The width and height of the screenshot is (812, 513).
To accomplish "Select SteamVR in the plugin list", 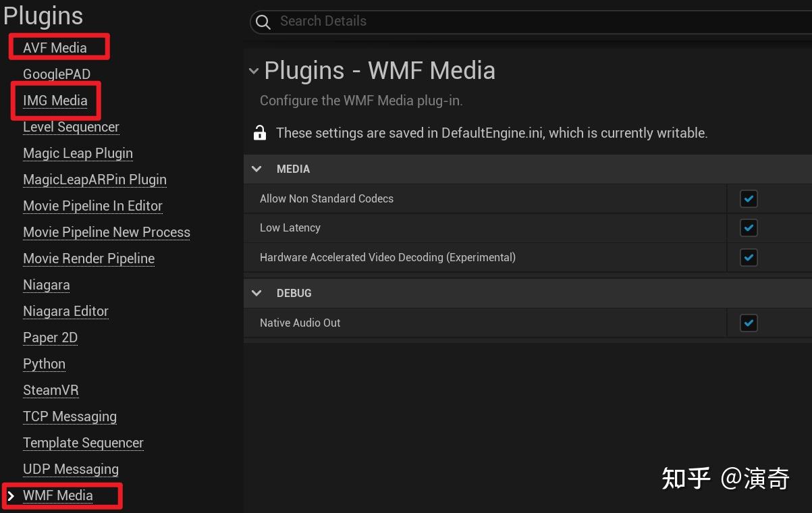I will click(x=51, y=390).
